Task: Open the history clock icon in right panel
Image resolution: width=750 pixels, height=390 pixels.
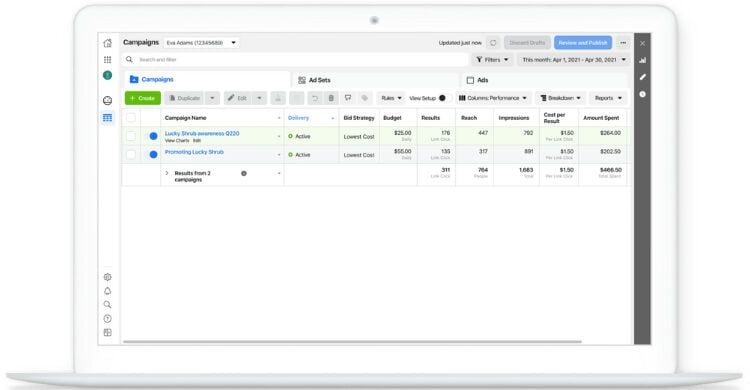Action: [x=642, y=94]
